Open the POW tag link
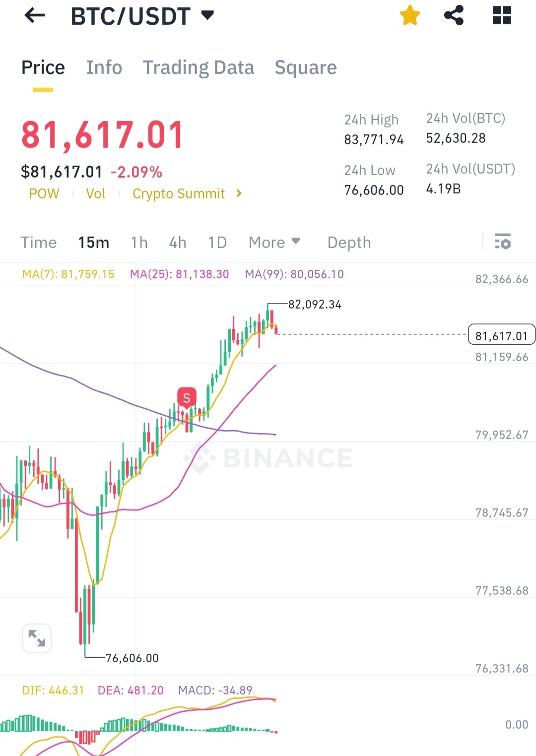Screen dimensions: 536x756 (x=44, y=193)
